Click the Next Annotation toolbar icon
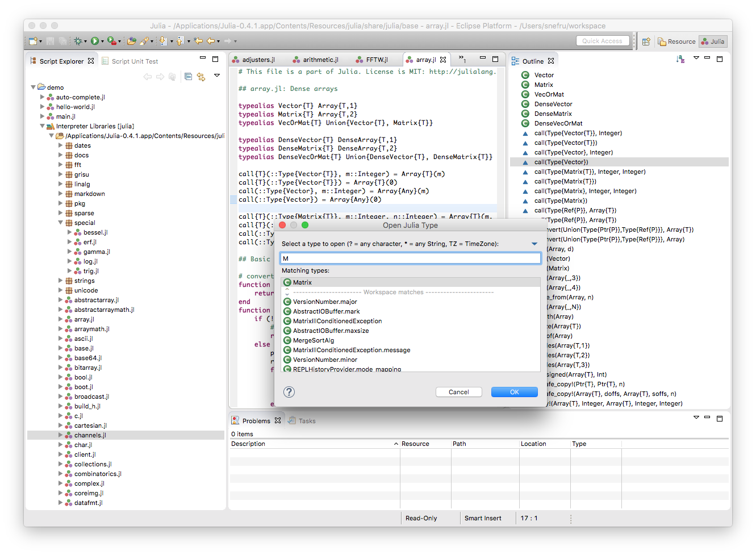 coord(163,41)
